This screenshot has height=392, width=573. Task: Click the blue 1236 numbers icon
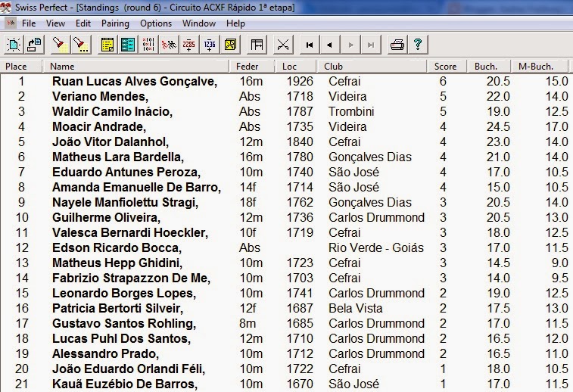click(210, 45)
